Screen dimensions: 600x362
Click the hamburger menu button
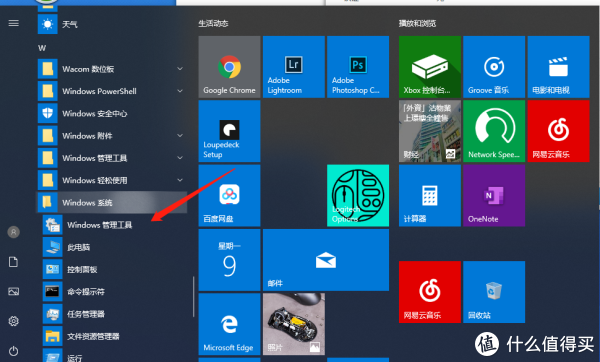[13, 24]
